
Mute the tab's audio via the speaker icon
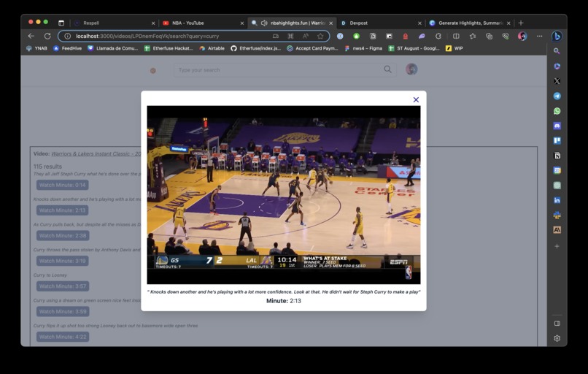pos(264,23)
